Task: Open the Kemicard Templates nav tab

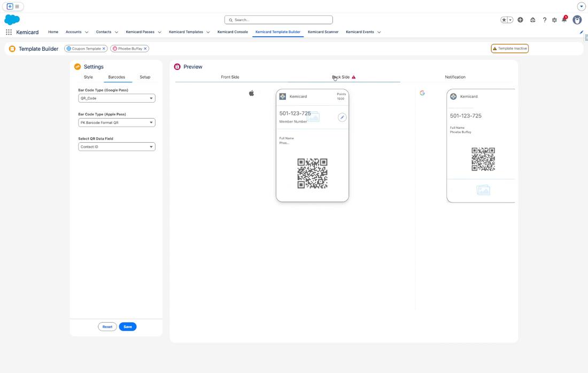Action: click(186, 32)
